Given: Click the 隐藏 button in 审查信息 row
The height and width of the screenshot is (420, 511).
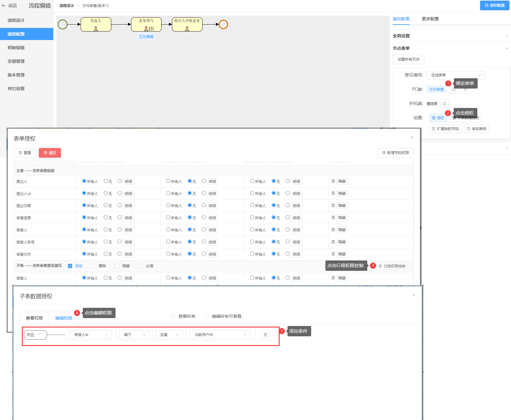Looking at the screenshot, I should point(342,218).
